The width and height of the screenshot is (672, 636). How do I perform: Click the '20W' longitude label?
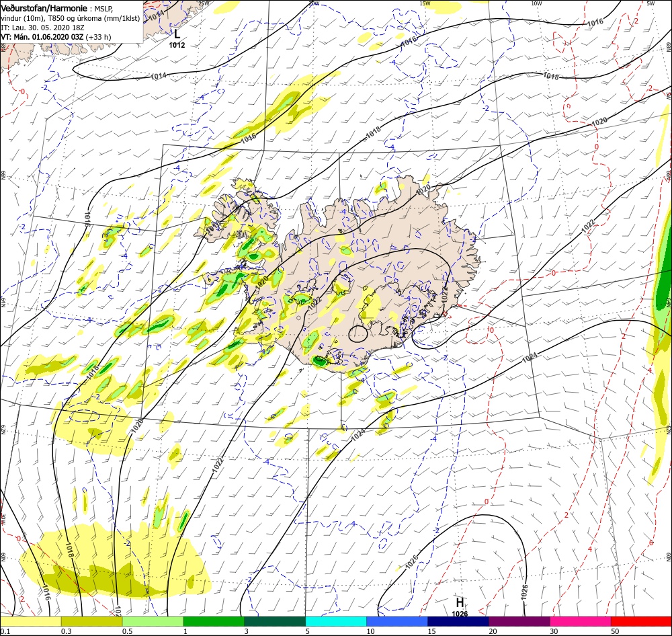[x=314, y=3]
